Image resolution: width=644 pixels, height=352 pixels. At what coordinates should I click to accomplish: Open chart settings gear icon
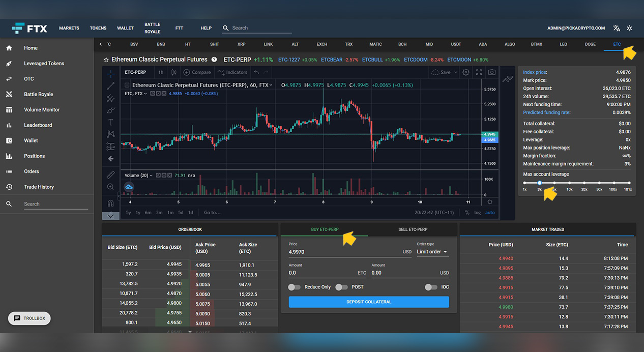click(466, 72)
